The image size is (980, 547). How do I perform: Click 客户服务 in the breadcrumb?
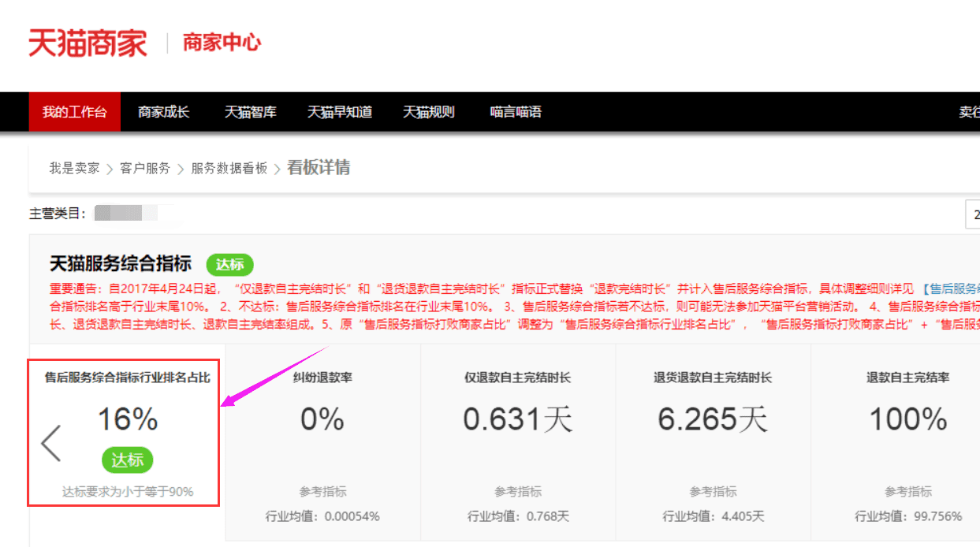click(145, 168)
